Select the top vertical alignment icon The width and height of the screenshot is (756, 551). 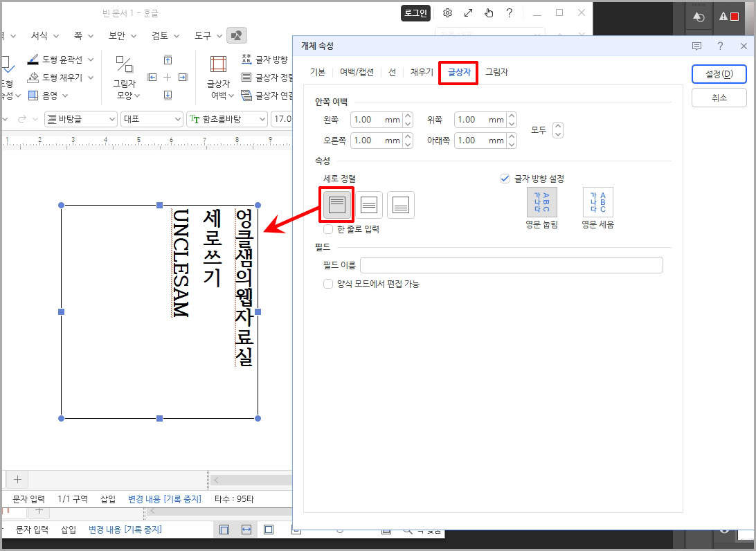336,204
